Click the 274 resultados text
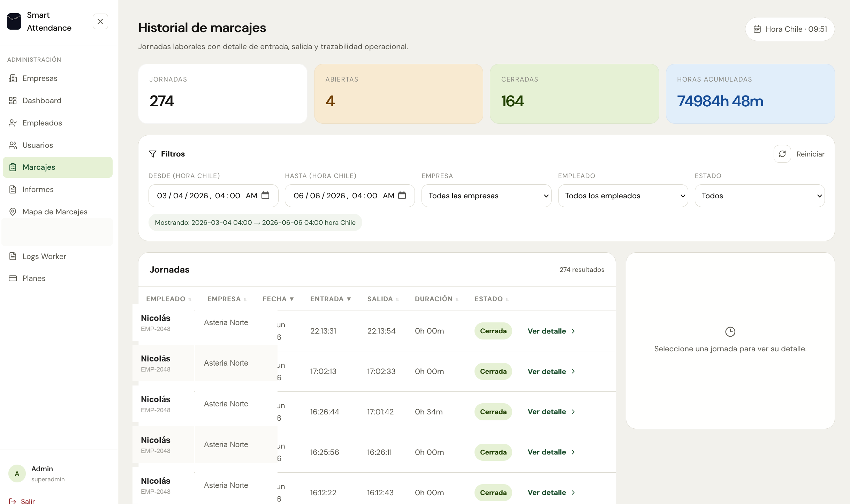Image resolution: width=850 pixels, height=504 pixels. tap(582, 270)
